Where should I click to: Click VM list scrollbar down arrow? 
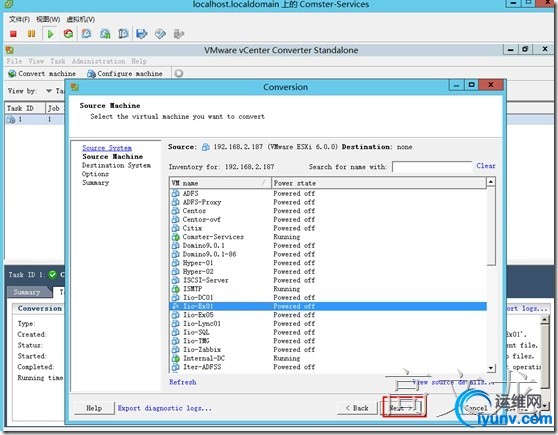(491, 368)
